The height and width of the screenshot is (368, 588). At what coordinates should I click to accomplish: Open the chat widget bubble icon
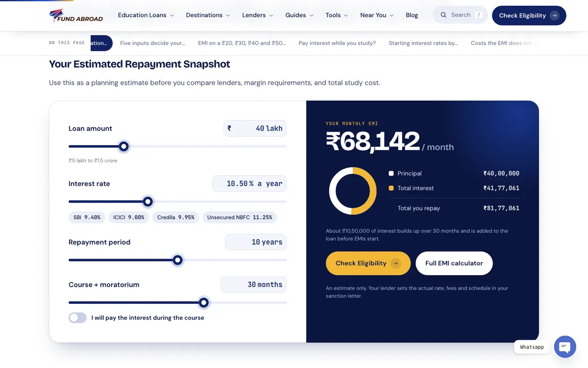click(565, 347)
